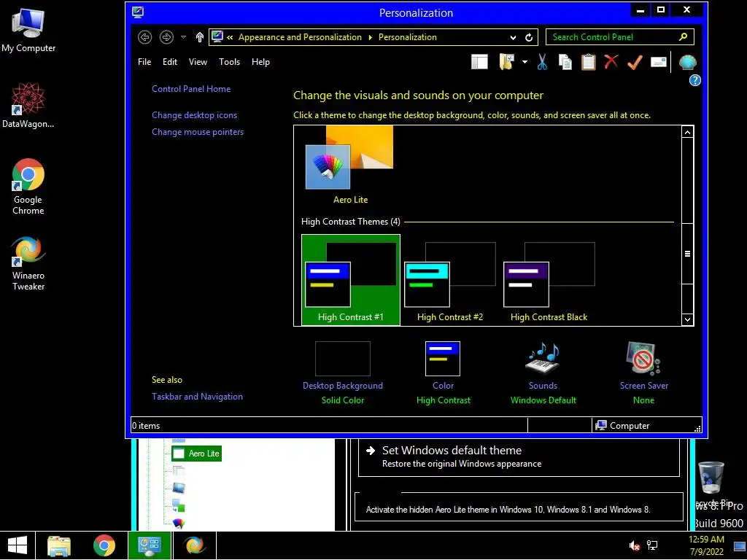Click the theme list scrollbar thumb
This screenshot has width=747, height=560.
click(x=687, y=254)
